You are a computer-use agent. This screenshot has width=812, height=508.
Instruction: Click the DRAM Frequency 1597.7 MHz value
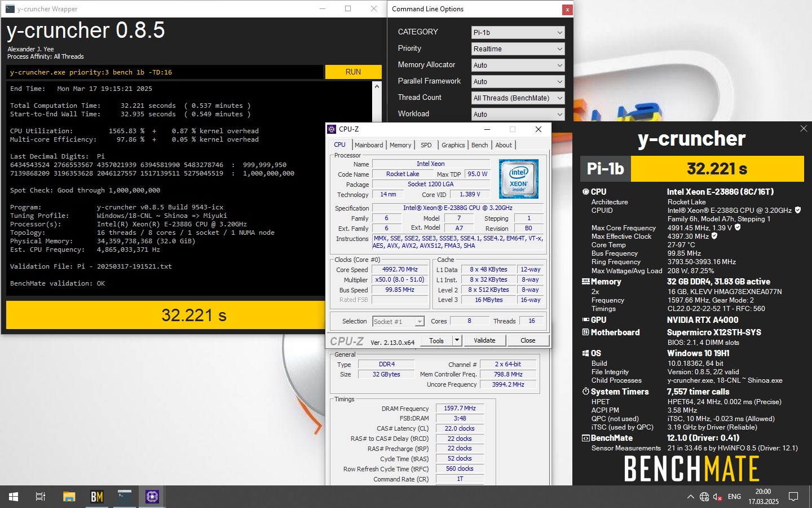(460, 409)
